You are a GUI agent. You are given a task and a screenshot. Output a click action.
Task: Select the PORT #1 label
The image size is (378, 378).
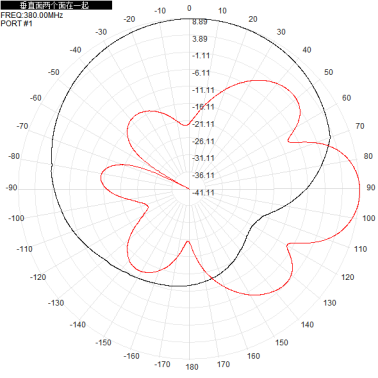click(16, 23)
